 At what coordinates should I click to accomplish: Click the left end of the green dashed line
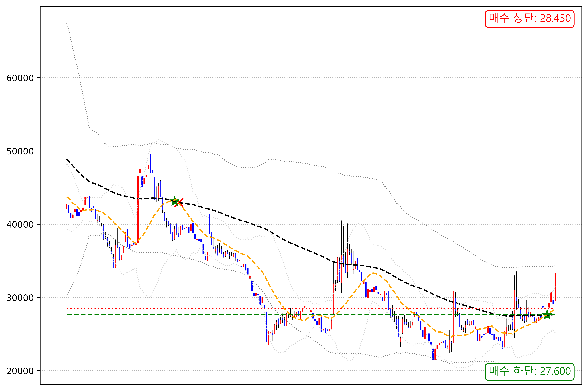[x=67, y=315]
